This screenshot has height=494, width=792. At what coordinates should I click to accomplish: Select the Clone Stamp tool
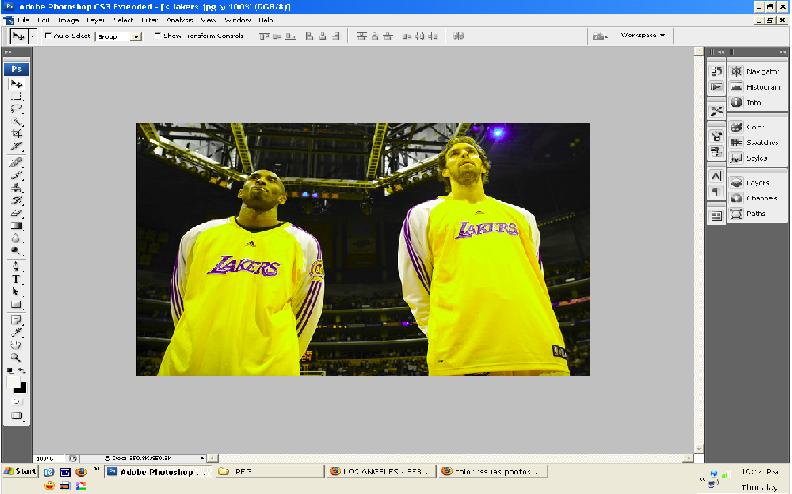coord(16,188)
